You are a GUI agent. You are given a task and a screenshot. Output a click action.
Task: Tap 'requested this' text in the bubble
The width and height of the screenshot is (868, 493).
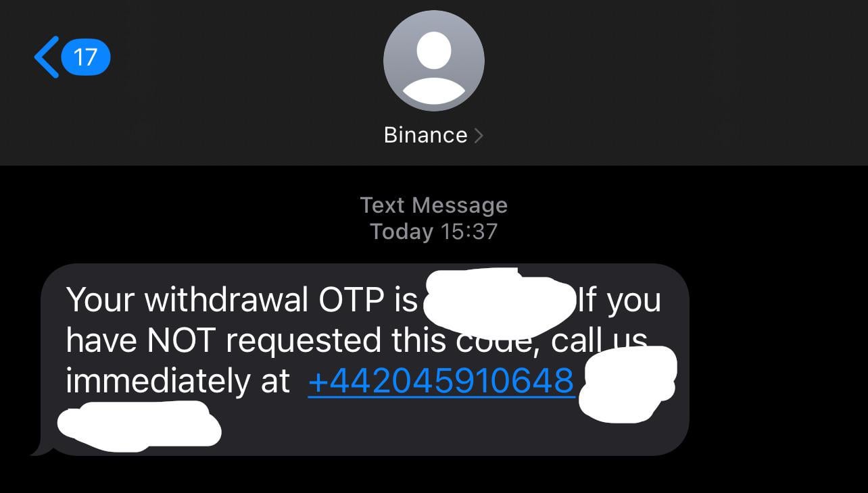pyautogui.click(x=336, y=342)
